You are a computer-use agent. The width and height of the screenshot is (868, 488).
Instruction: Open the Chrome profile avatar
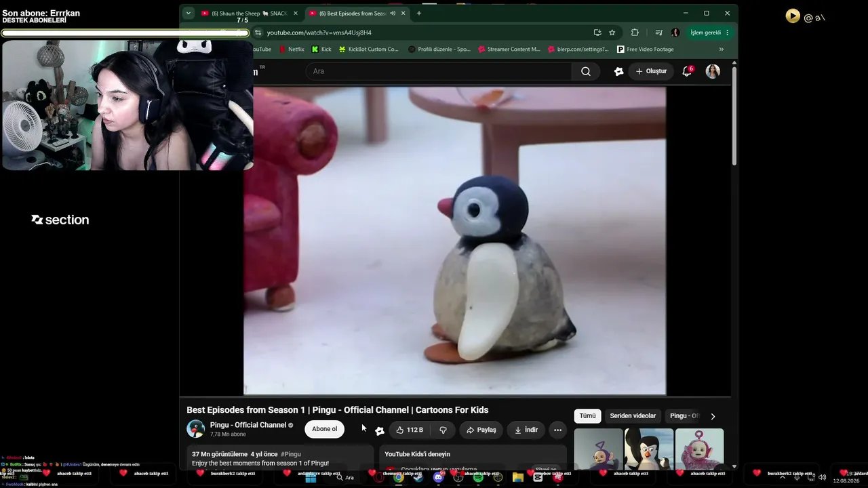(675, 33)
